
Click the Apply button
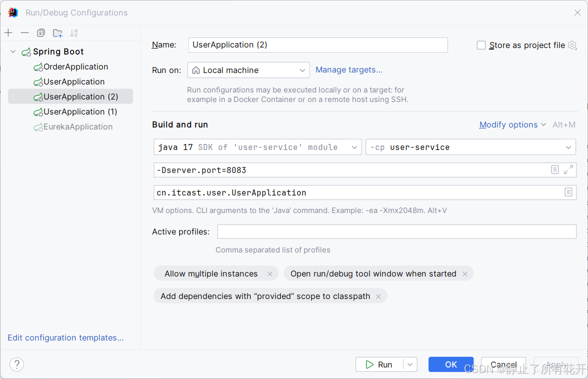pos(556,364)
